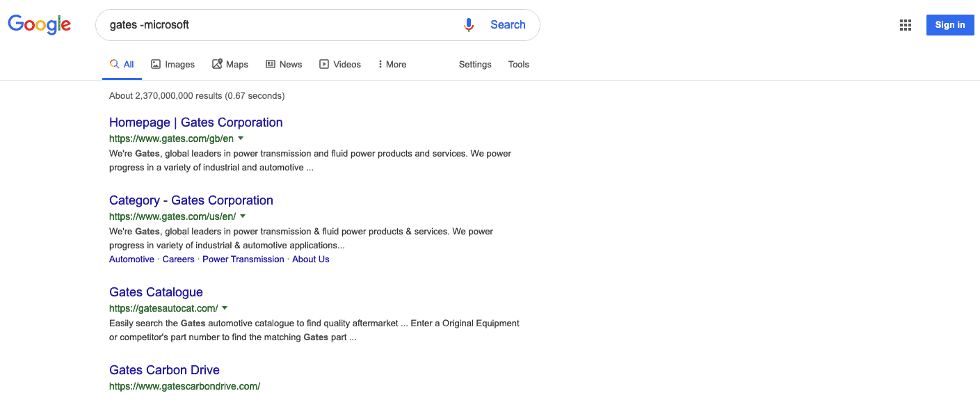This screenshot has width=980, height=407.
Task: Open the Google apps grid
Action: pos(905,24)
